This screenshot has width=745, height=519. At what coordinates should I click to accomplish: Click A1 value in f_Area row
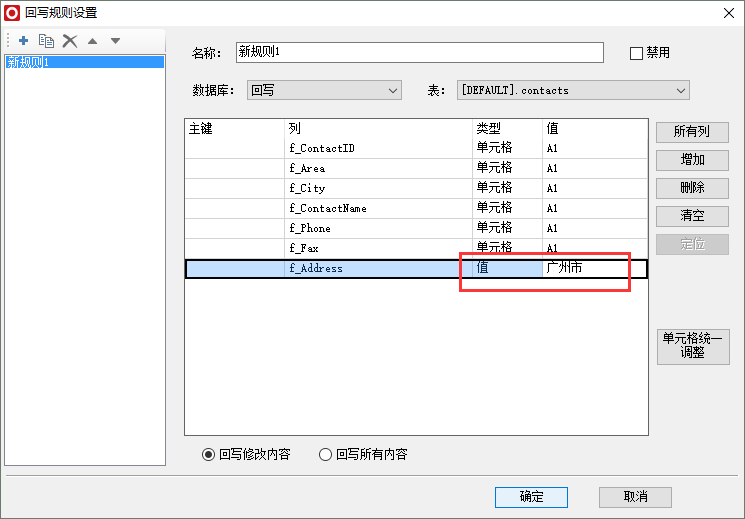595,168
